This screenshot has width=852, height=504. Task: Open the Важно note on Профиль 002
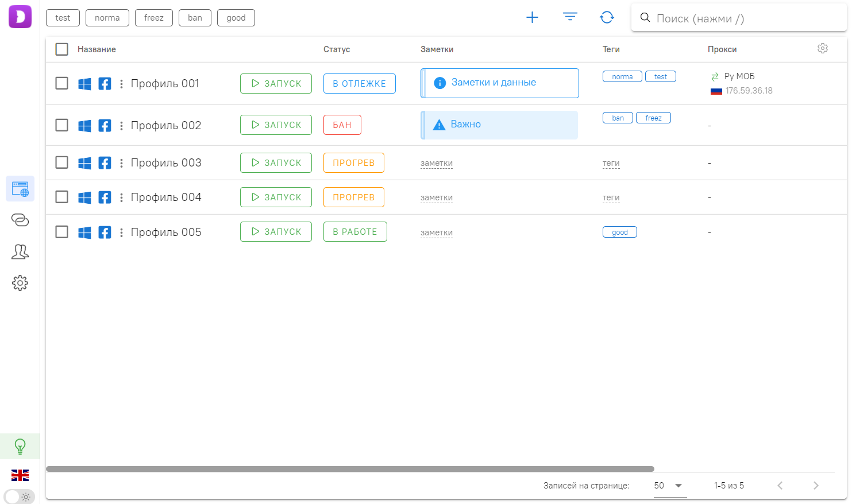499,125
